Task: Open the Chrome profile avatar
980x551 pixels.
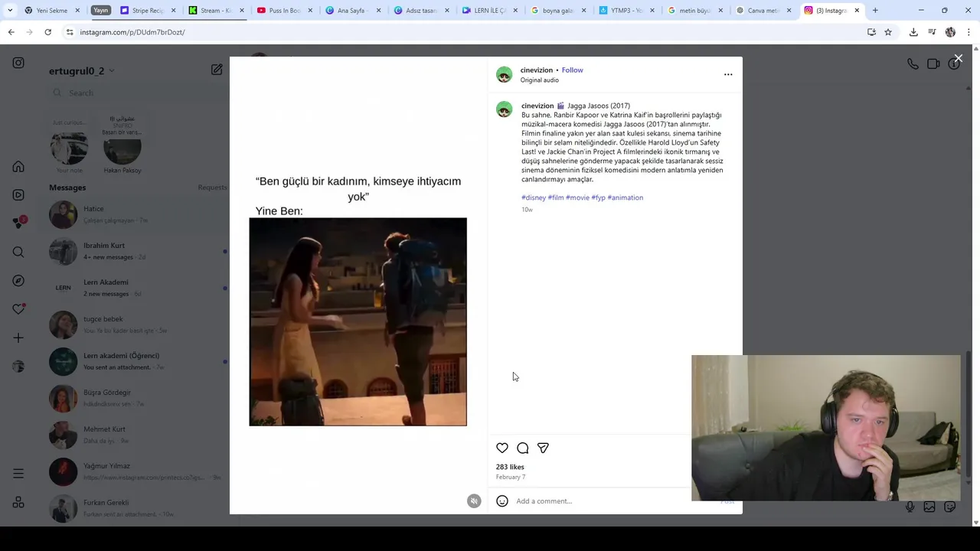Action: 950,32
